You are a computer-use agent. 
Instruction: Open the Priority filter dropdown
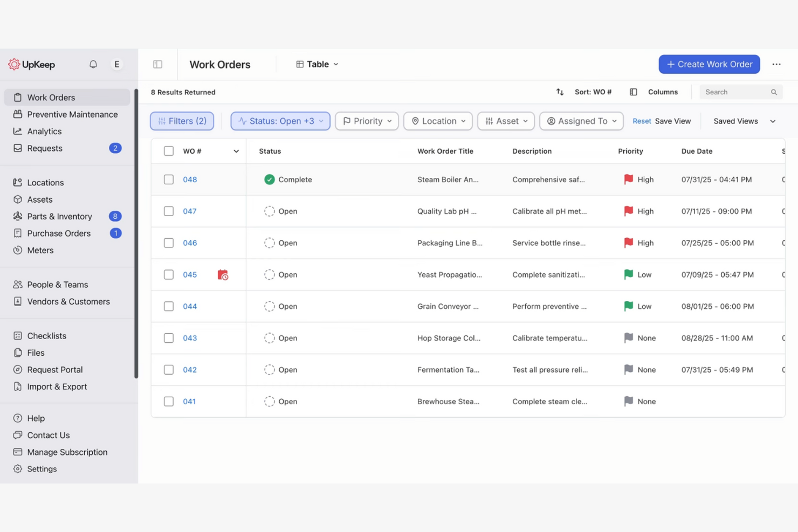coord(367,121)
